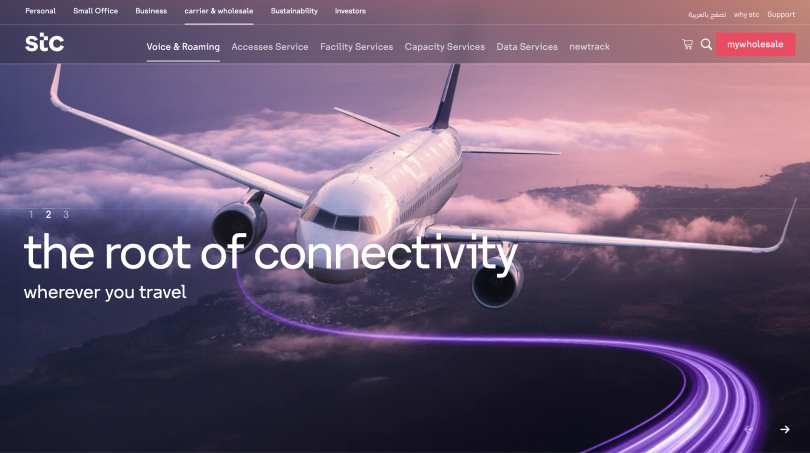Advance carousel with right arrow

pos(785,429)
